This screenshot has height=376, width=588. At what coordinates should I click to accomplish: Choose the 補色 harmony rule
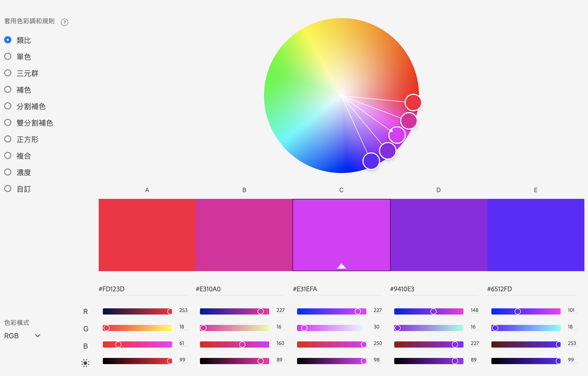[8, 90]
